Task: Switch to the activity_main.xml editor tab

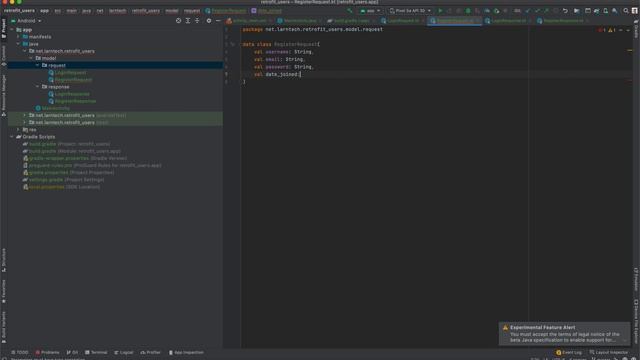Action: tap(249, 20)
